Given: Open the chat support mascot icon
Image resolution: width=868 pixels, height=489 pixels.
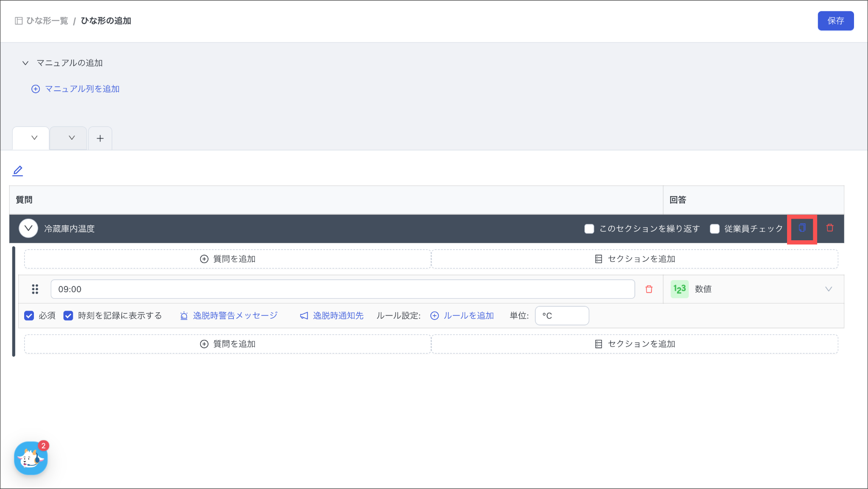Looking at the screenshot, I should [x=31, y=458].
